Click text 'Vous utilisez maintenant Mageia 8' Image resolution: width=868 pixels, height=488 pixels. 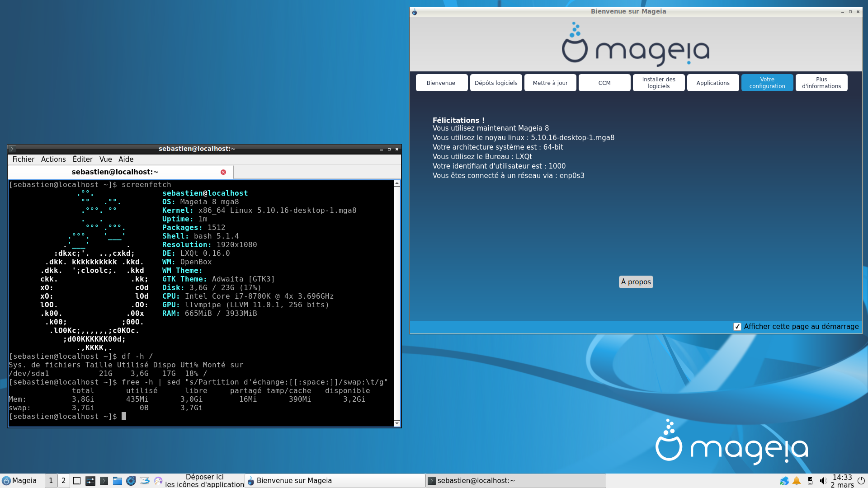[491, 128]
